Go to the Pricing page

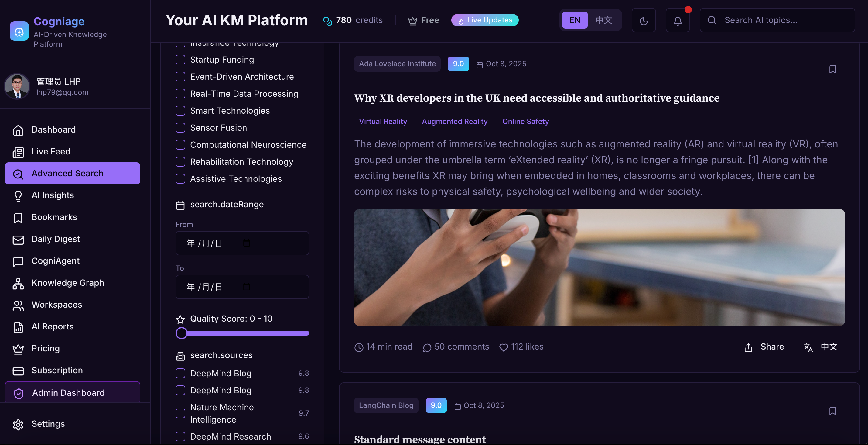click(x=73, y=349)
